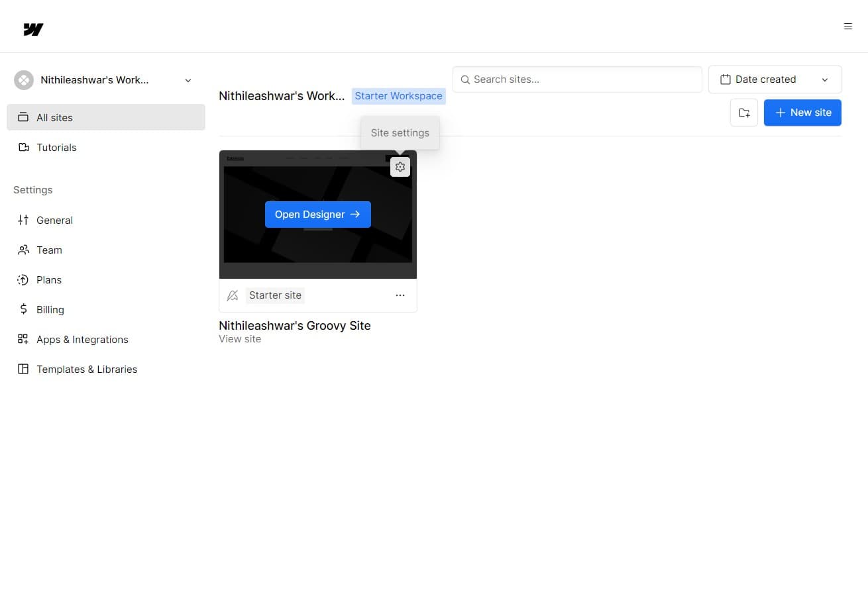Click the Open Designer button

pos(317,215)
